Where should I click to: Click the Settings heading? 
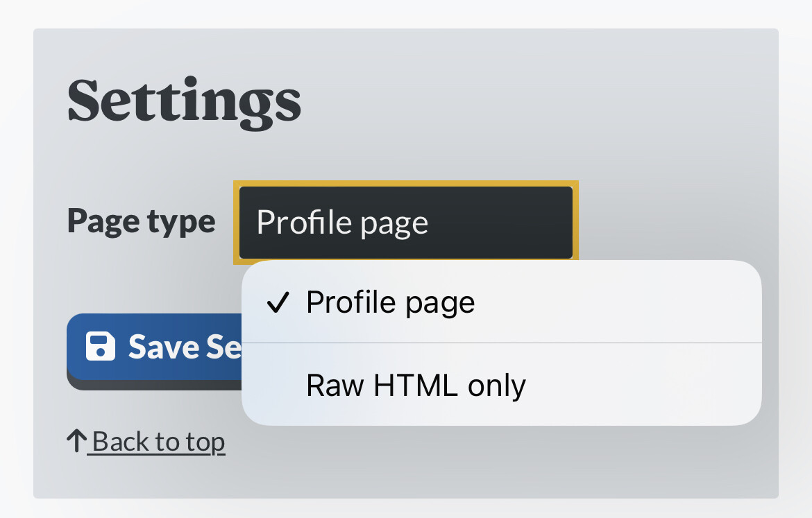[184, 103]
